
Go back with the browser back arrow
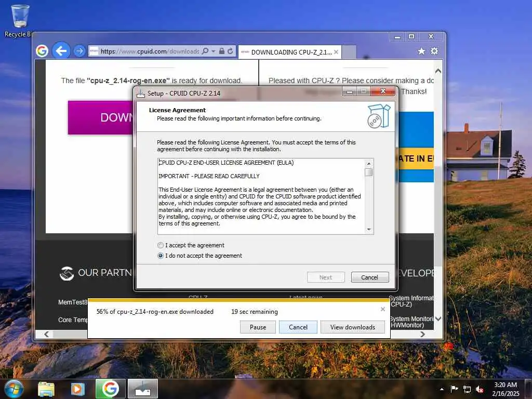click(x=61, y=51)
